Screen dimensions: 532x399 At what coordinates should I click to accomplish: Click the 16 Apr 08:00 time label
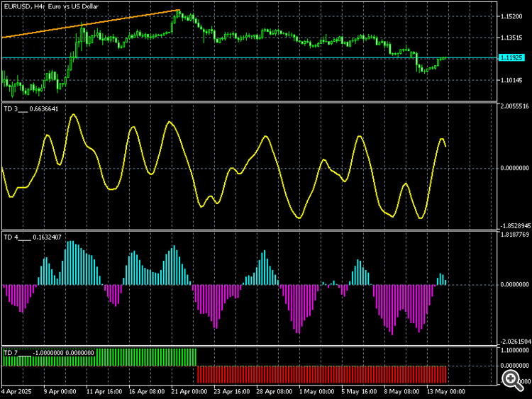[147, 391]
